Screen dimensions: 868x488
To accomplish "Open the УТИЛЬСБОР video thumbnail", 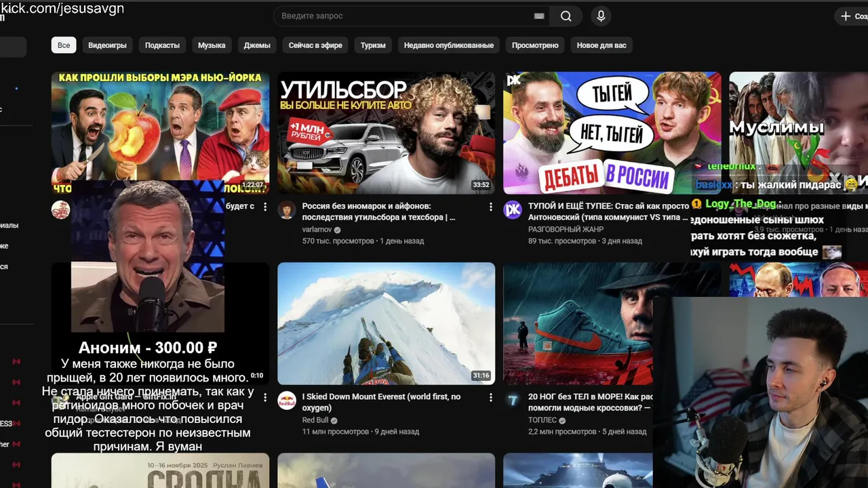I will coord(386,133).
